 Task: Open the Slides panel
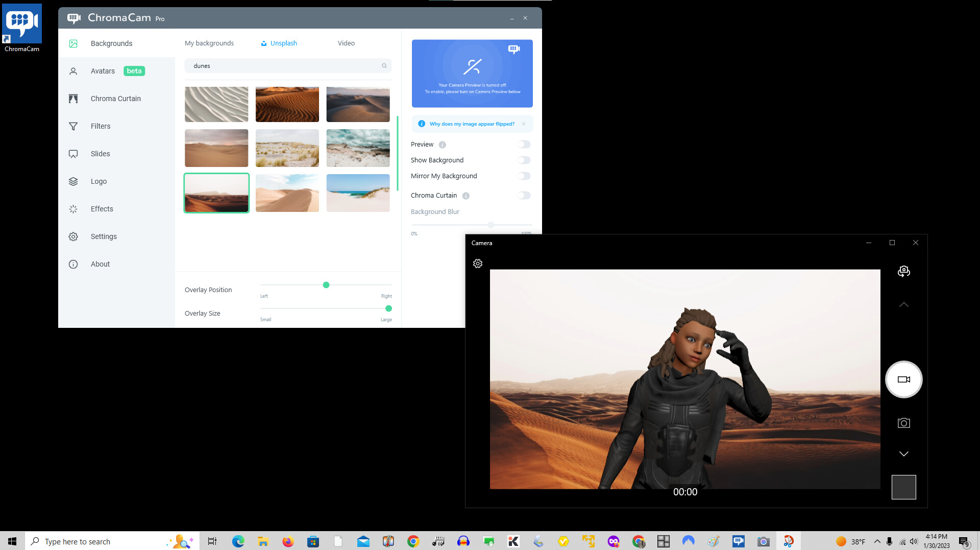click(x=100, y=153)
